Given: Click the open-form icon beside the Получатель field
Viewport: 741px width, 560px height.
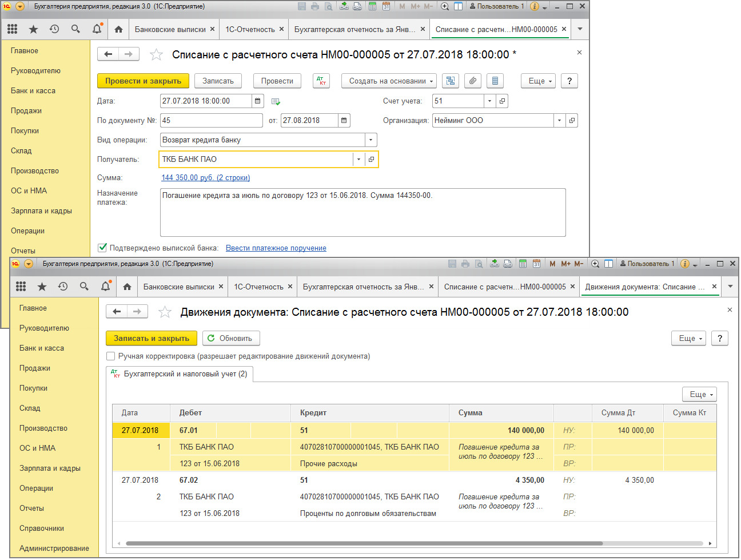Looking at the screenshot, I should click(371, 160).
